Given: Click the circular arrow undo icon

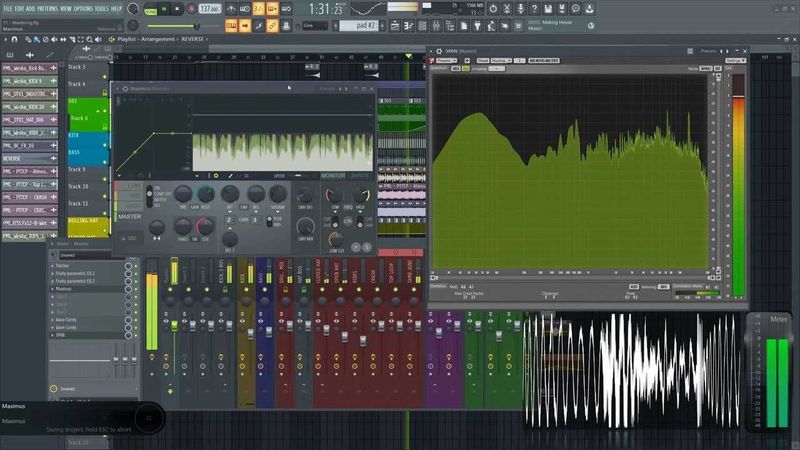Looking at the screenshot, I should click(x=493, y=9).
